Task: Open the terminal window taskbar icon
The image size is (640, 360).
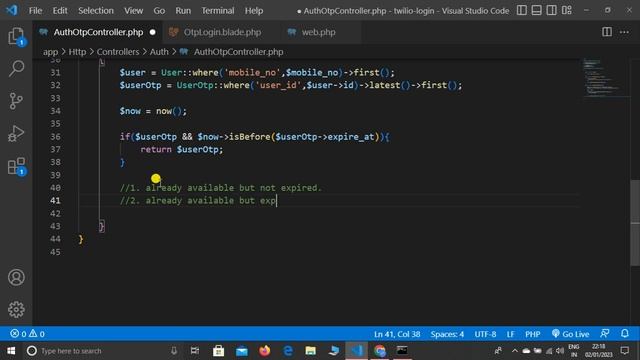Action: pos(402,351)
